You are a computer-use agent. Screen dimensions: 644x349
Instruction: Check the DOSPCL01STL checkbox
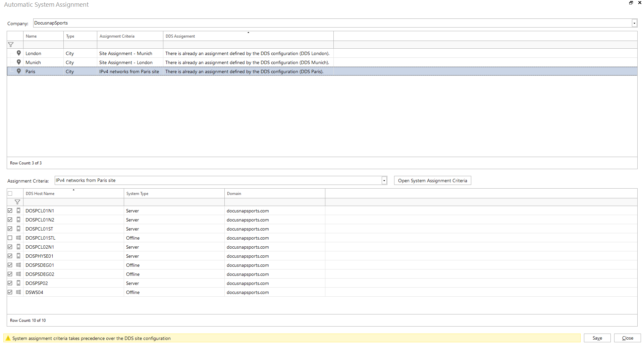pos(10,238)
